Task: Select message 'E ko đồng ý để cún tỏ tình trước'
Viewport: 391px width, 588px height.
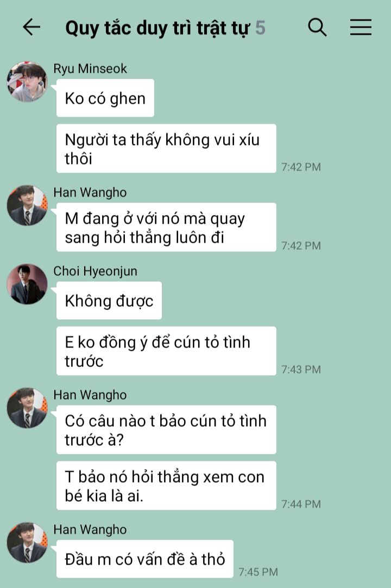Action: tap(166, 351)
